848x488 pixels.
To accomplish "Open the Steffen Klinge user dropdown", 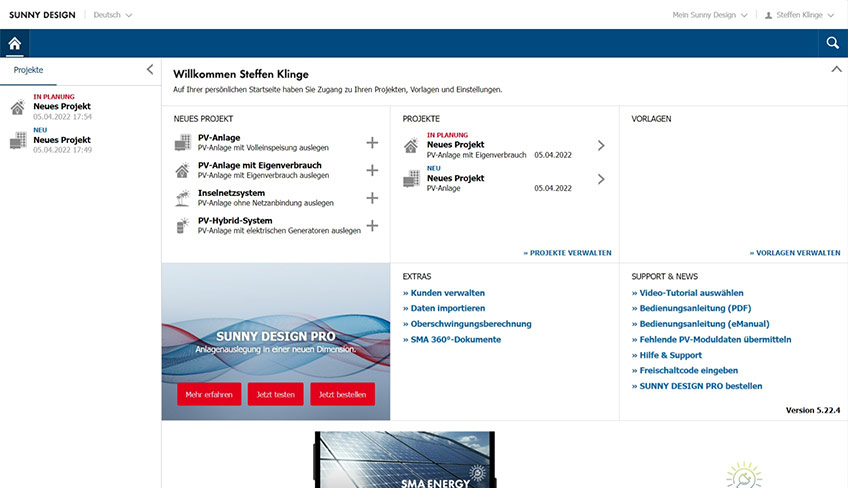I will point(799,15).
